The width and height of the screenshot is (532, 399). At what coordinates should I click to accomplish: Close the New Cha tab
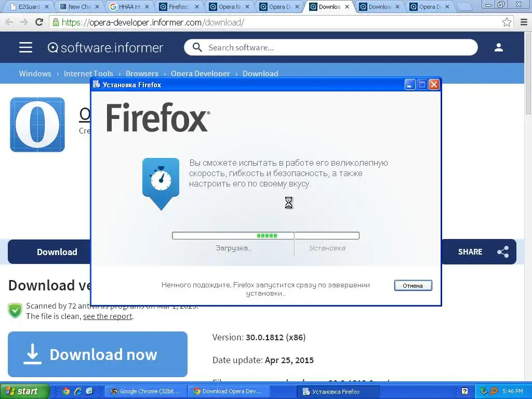coord(97,6)
